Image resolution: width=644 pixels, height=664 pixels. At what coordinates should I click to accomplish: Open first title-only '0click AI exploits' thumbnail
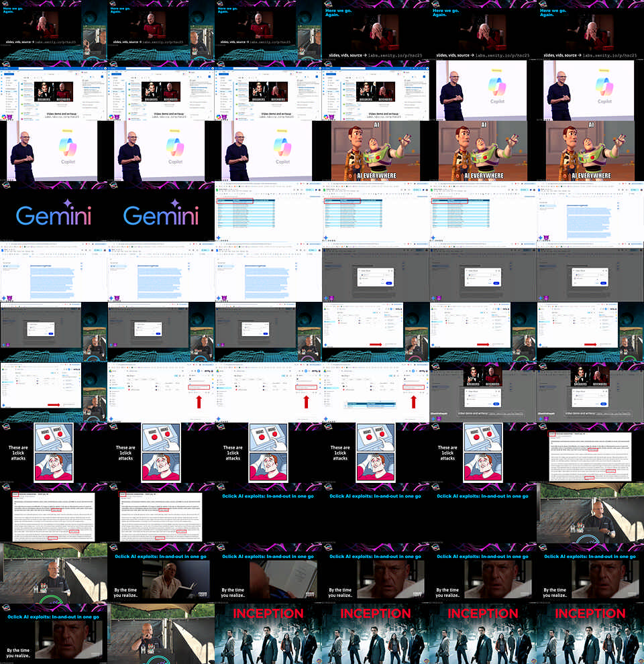(268, 513)
